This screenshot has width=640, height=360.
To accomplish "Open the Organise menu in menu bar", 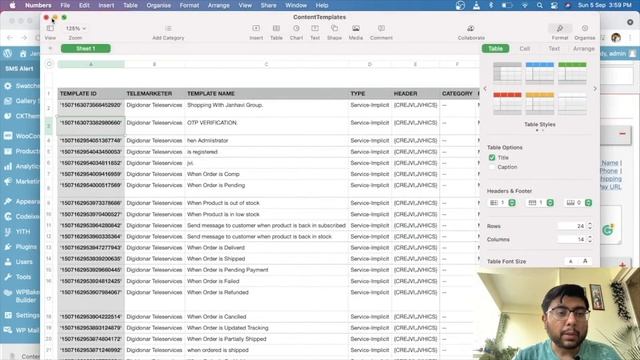I will pos(158,5).
